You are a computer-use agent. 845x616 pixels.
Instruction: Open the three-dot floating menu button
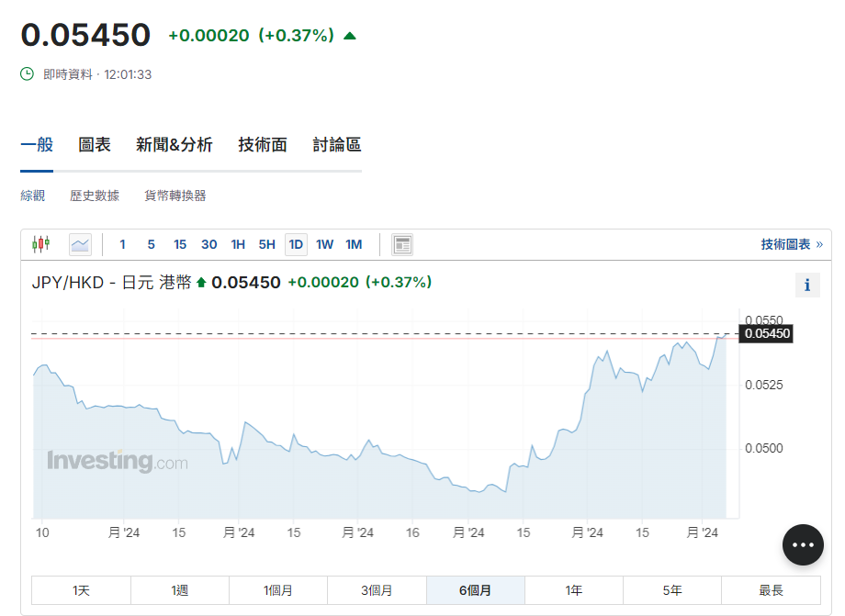click(803, 544)
